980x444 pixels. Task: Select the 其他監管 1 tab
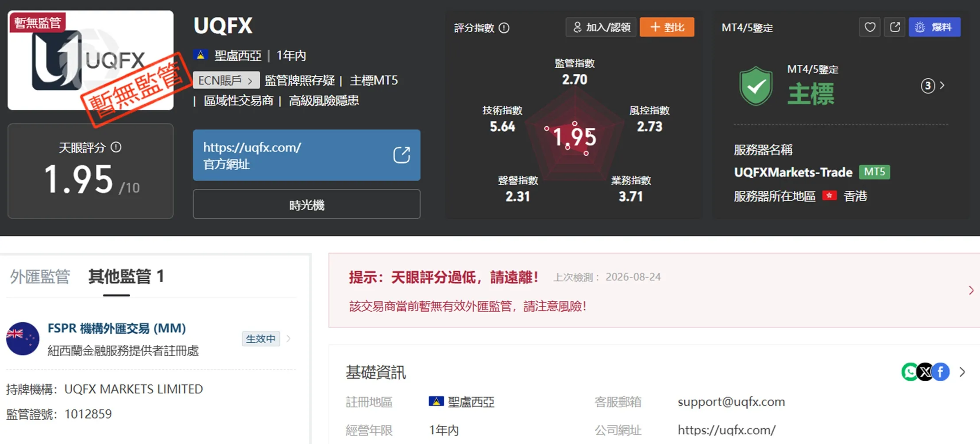[x=126, y=277]
